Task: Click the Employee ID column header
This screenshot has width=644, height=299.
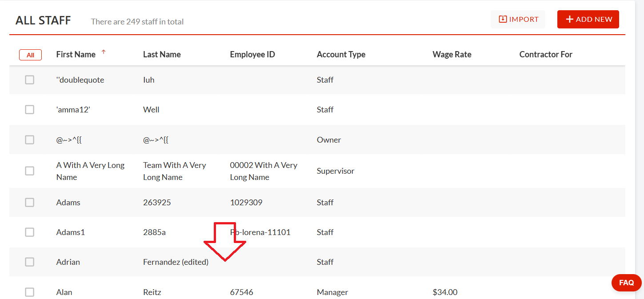Action: click(x=252, y=54)
